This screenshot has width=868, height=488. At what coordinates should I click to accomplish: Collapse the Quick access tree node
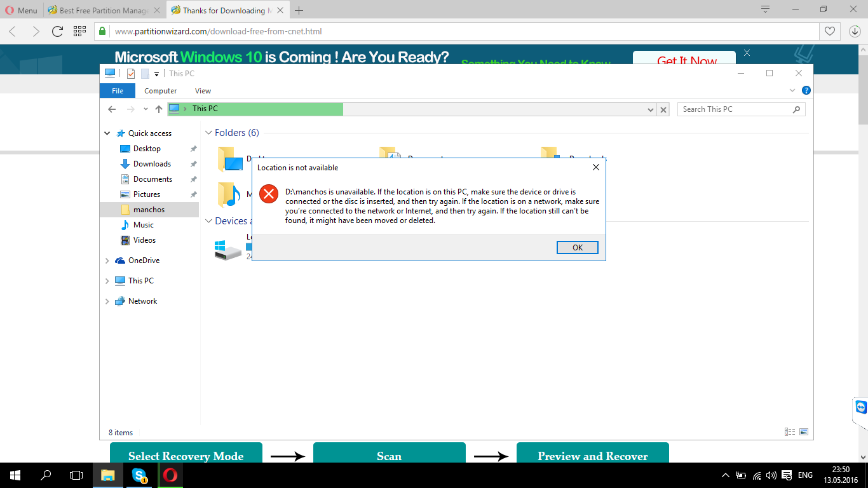(107, 133)
